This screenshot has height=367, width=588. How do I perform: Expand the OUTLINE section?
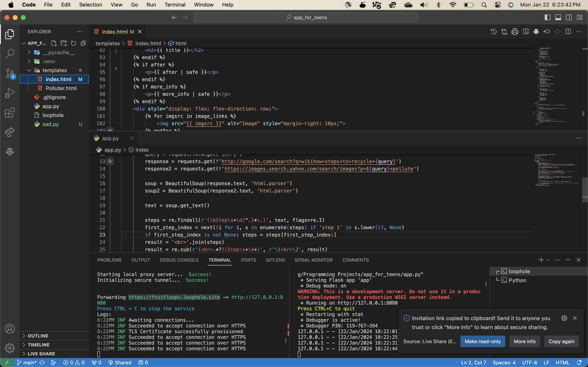point(38,336)
